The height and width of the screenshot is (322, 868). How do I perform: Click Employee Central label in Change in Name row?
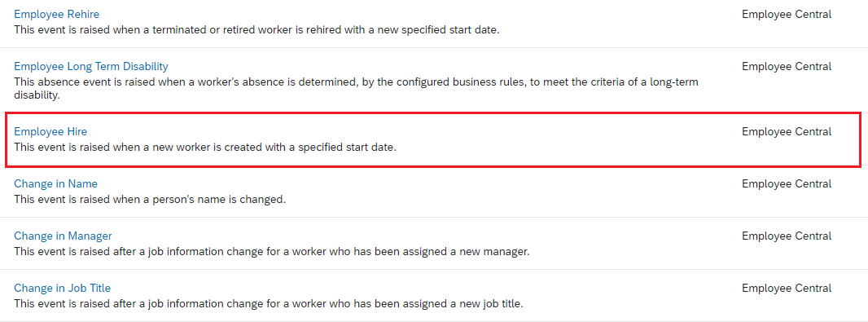787,183
